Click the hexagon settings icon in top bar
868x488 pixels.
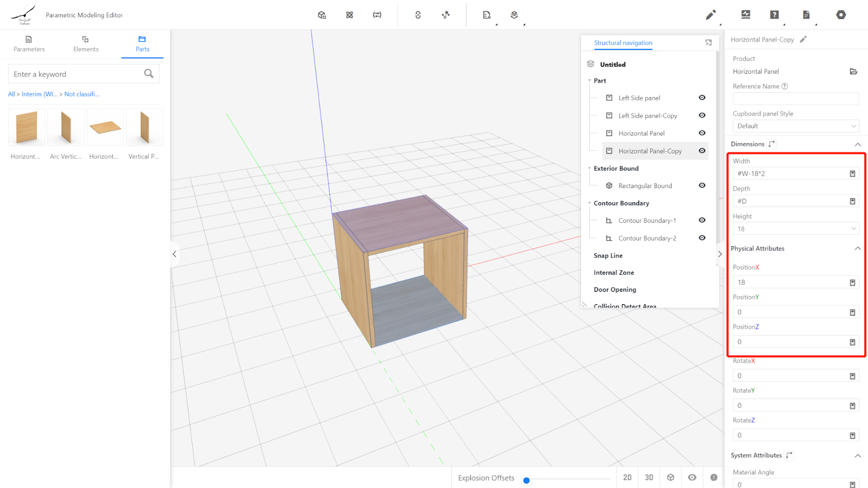point(840,15)
